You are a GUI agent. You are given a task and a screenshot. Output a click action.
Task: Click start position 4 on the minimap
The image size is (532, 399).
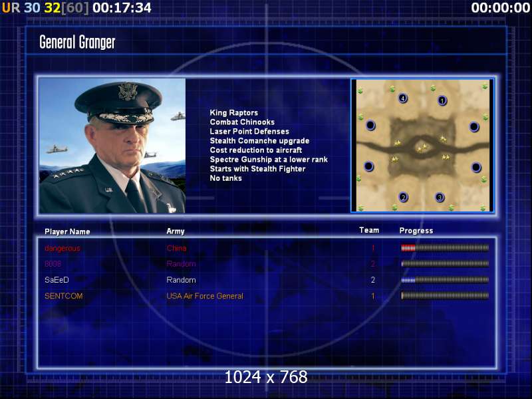(x=403, y=98)
